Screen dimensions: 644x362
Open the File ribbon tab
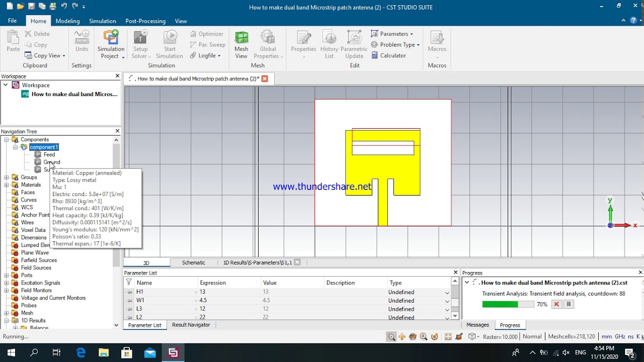pos(13,21)
